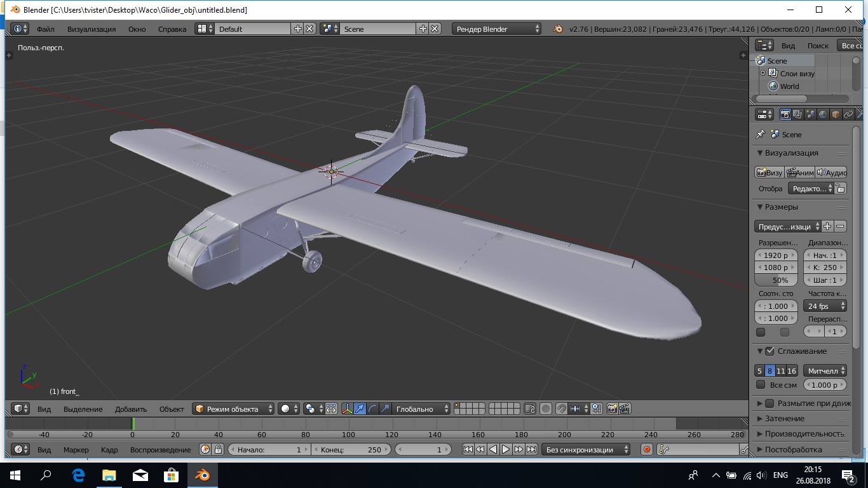
Task: Open the 3D view editor type selector
Action: [21, 409]
